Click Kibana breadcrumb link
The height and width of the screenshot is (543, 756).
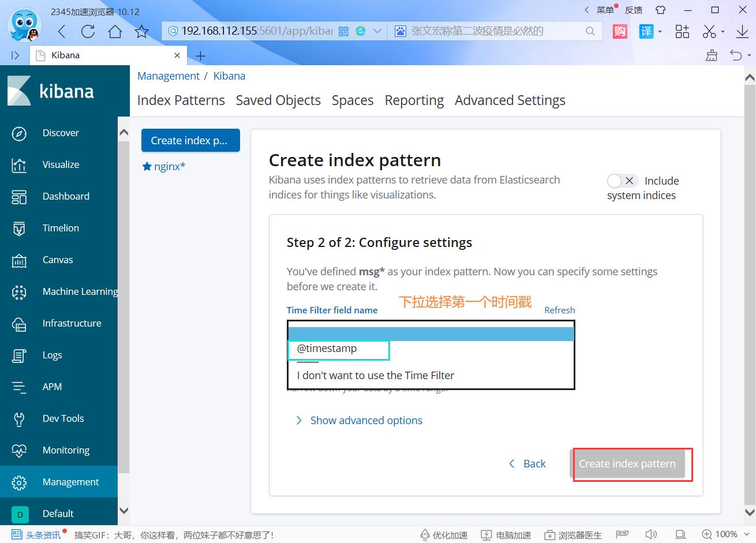(x=229, y=76)
